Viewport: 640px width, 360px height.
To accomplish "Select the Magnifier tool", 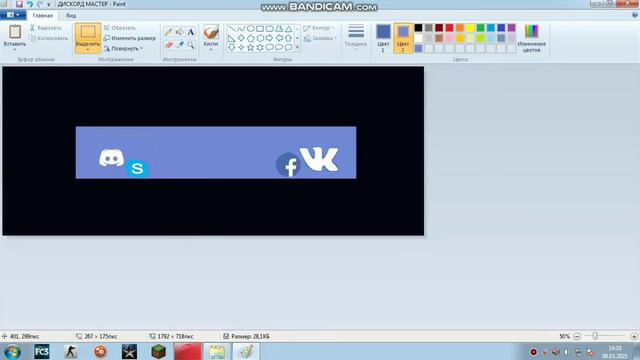I will 191,44.
